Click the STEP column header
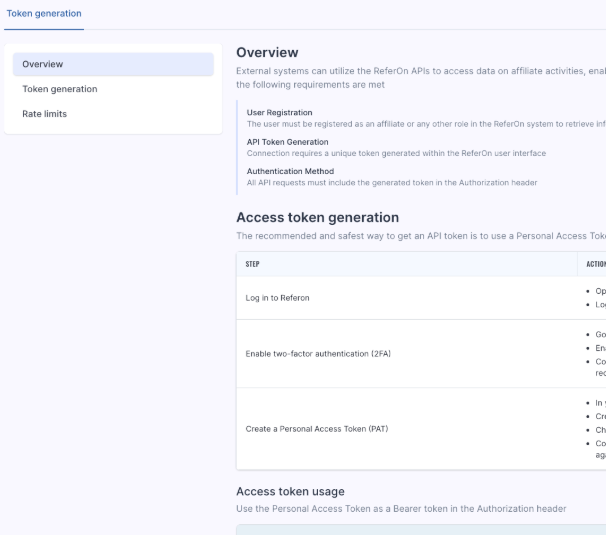Viewport: 606px width, 535px height. tap(407, 264)
